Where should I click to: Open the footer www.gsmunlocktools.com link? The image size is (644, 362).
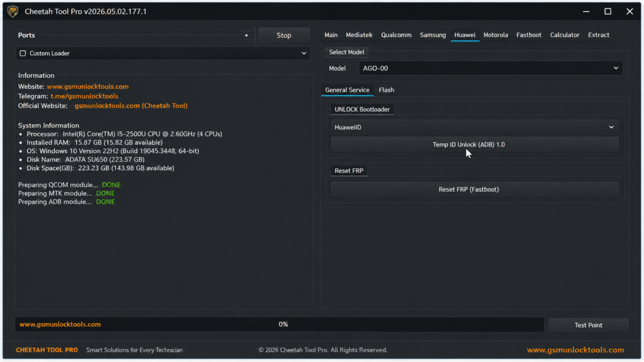pyautogui.click(x=575, y=350)
